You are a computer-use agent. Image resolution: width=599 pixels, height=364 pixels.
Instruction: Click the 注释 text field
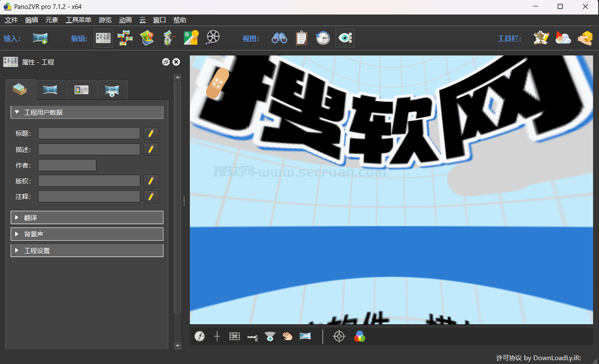89,196
